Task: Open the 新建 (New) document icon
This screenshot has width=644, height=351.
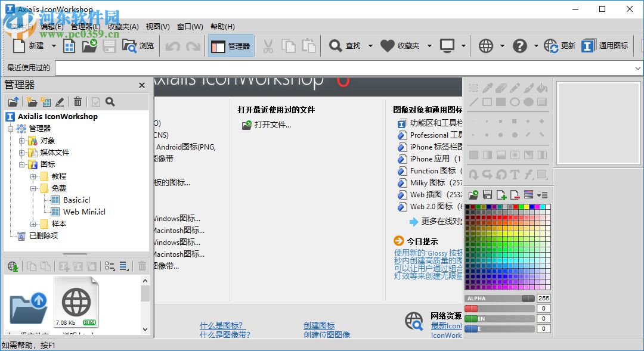Action: coord(18,46)
